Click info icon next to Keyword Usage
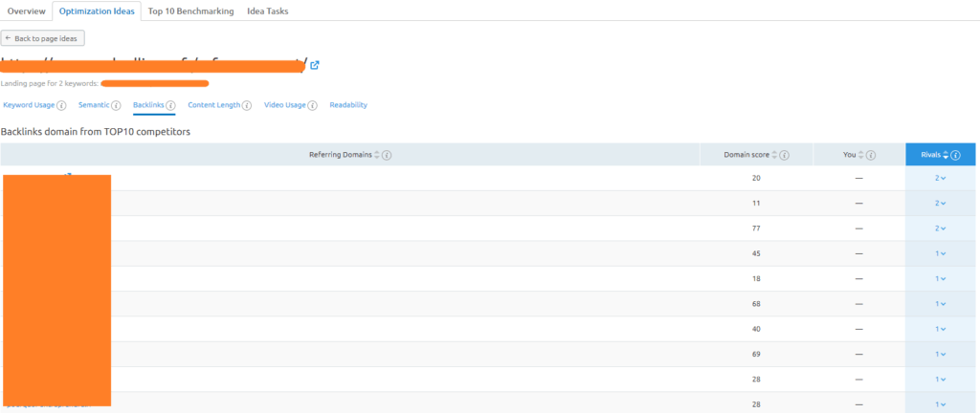The height and width of the screenshot is (413, 980). 61,105
